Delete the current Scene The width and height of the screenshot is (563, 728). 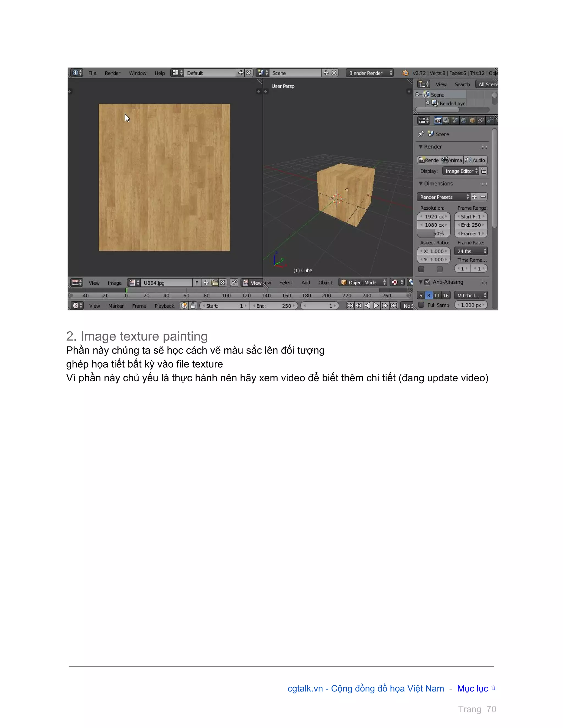coord(334,73)
